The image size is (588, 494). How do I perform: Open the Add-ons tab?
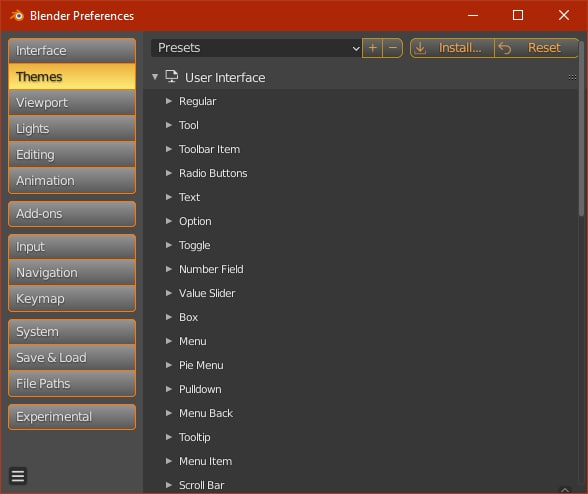point(72,214)
